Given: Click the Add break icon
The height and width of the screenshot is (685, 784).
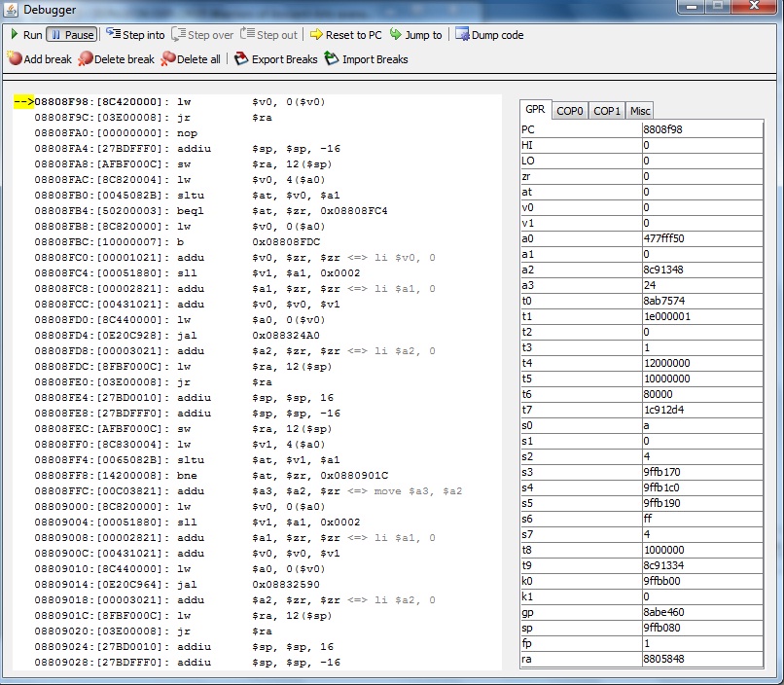Looking at the screenshot, I should 15,59.
